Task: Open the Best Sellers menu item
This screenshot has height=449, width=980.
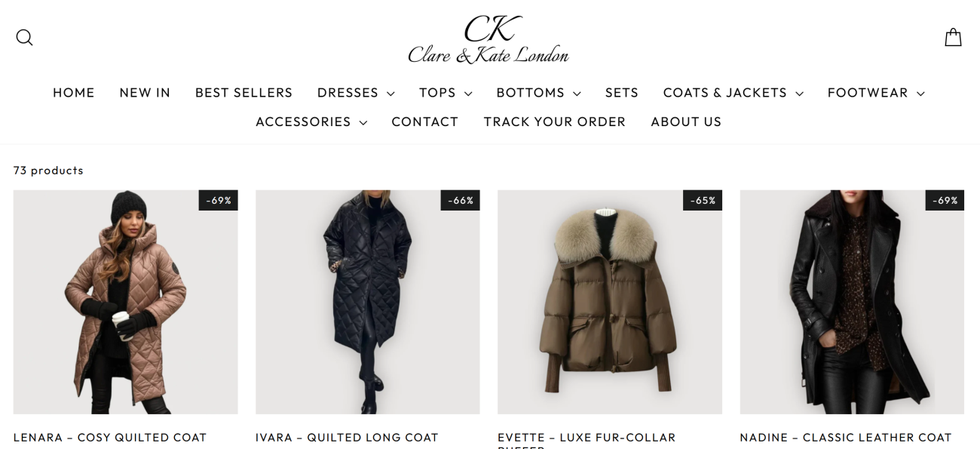Action: click(x=243, y=93)
